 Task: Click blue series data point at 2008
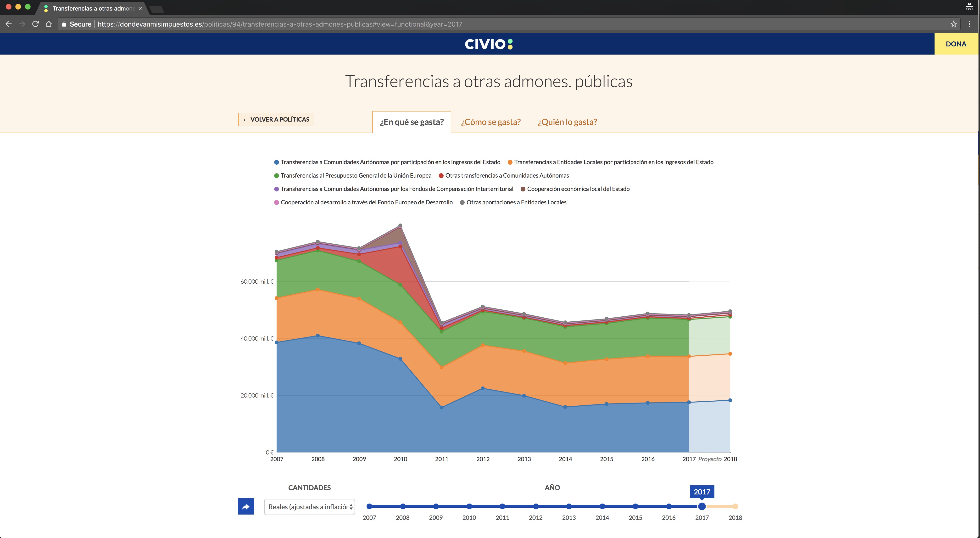318,336
